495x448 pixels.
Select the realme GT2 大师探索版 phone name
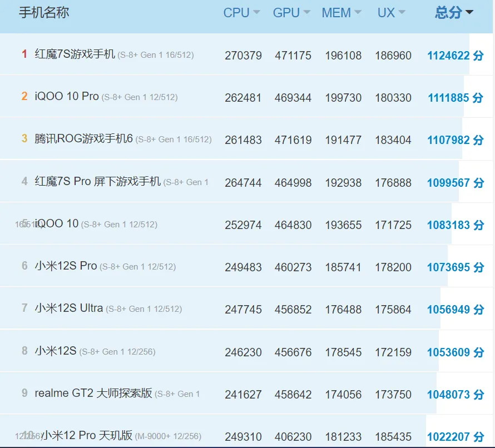point(93,393)
